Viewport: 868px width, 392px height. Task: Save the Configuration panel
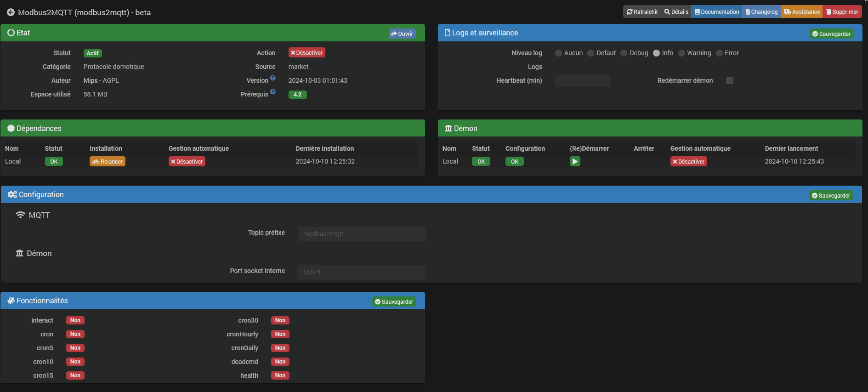(831, 195)
